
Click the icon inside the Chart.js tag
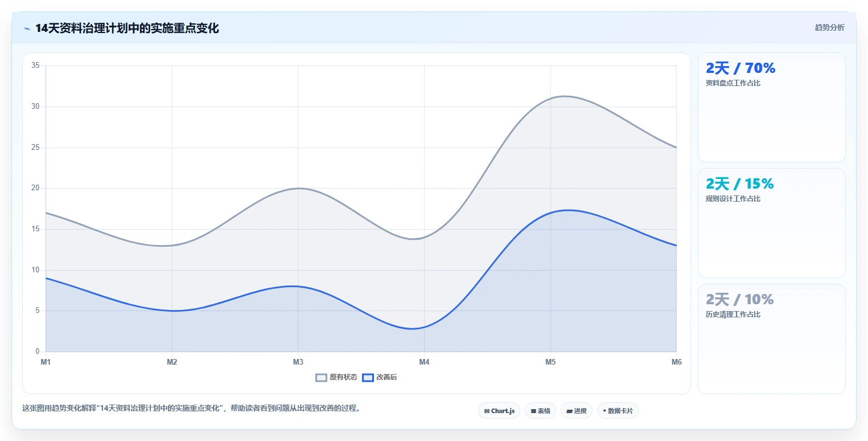[x=487, y=411]
